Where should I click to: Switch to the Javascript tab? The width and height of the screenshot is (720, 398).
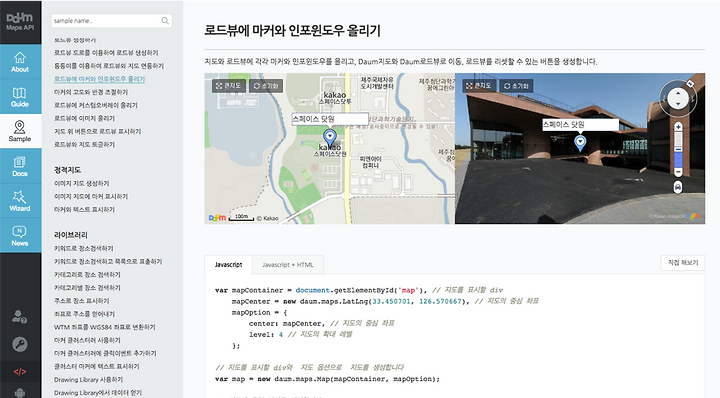[x=228, y=265]
